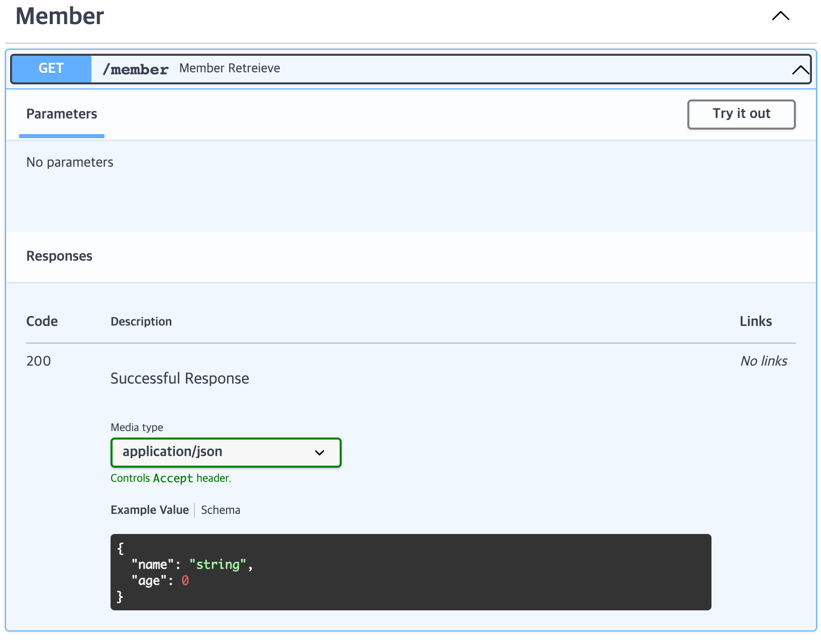Click the Member Retreieve summary text
This screenshot has width=821, height=644.
[230, 68]
